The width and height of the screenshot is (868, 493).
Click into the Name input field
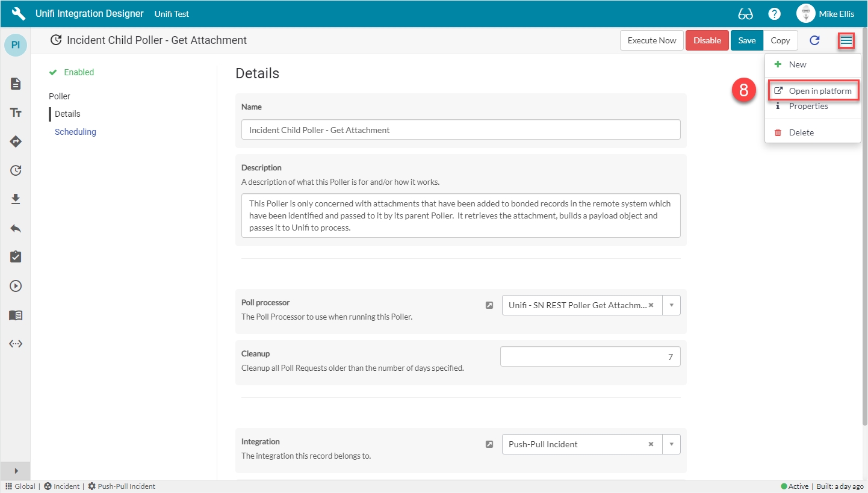(460, 130)
